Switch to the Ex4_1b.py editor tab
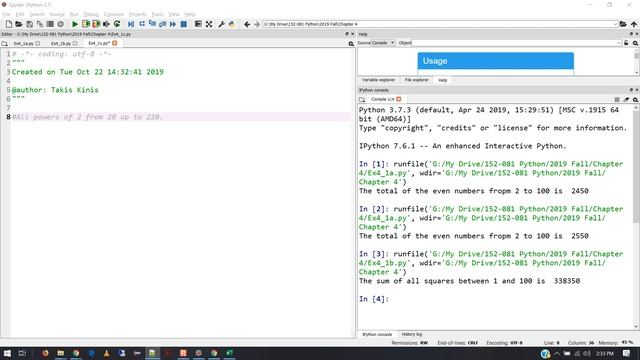 (61, 43)
